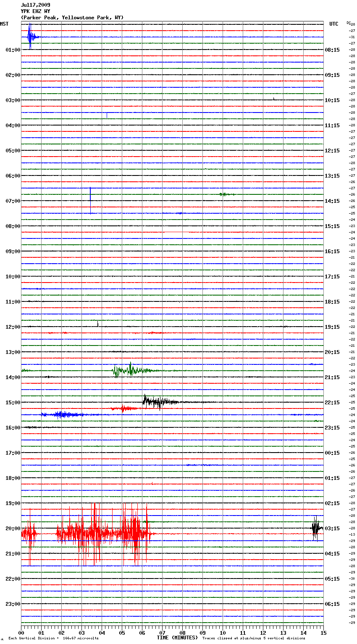
Task: Click the 14:15 UTC time label
Action: pos(332,201)
